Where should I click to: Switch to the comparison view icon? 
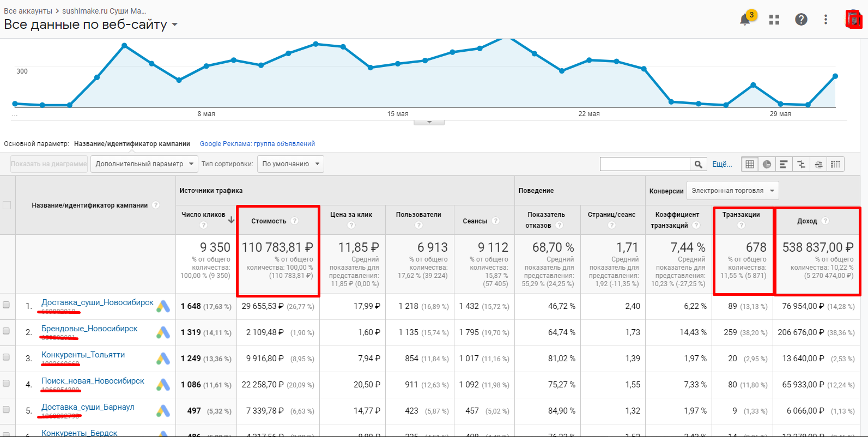click(x=801, y=164)
